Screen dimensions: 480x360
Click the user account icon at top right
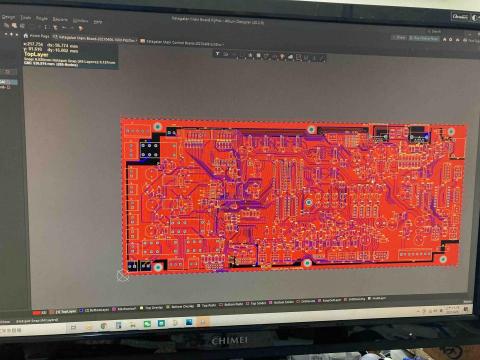464,40
